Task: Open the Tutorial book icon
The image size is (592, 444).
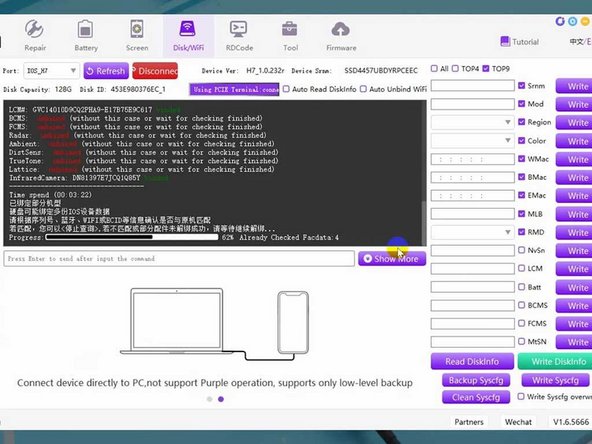Action: tap(505, 42)
